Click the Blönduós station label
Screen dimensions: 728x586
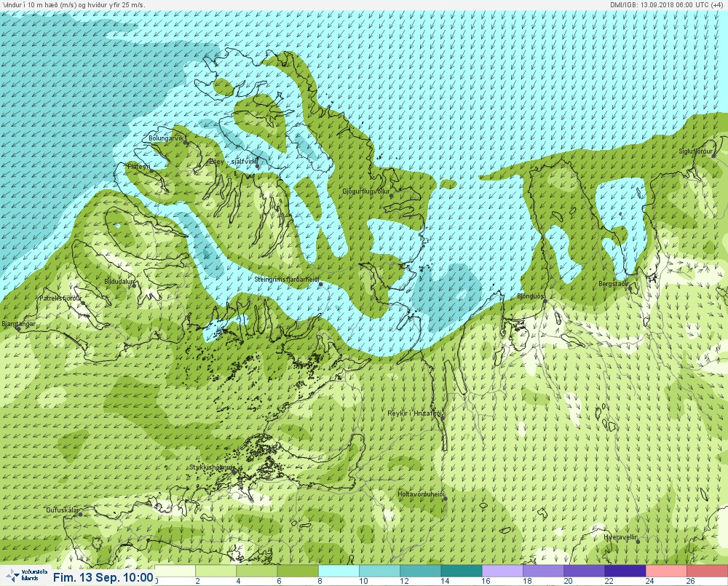(x=530, y=296)
